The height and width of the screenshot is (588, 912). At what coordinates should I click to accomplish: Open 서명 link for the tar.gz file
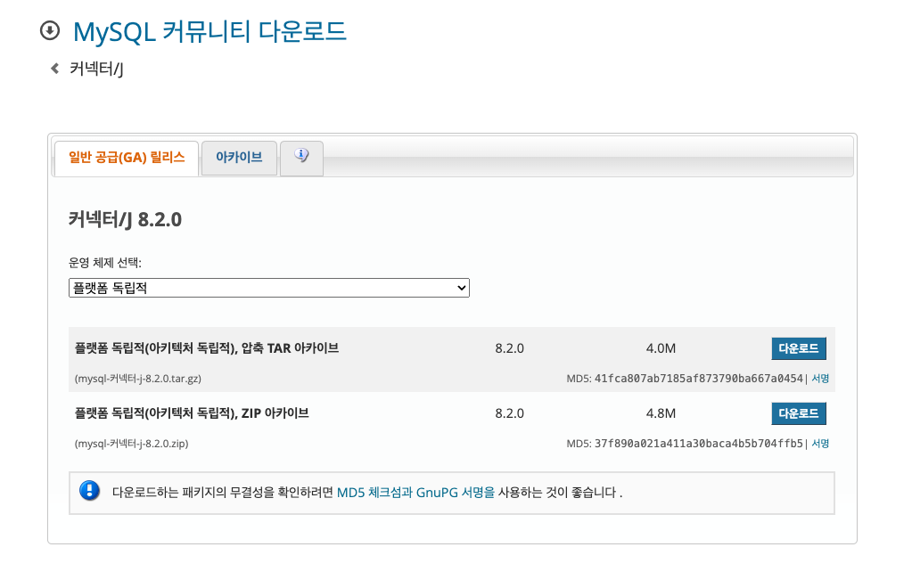(x=820, y=379)
